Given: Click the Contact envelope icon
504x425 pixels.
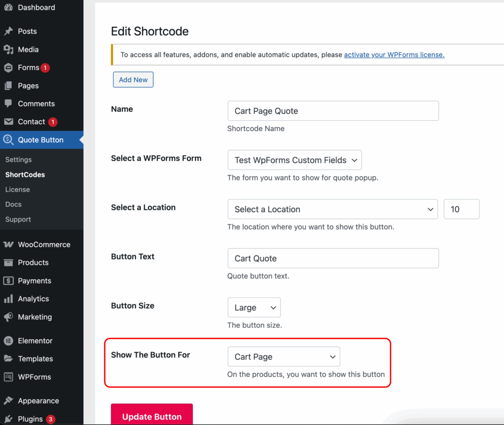Looking at the screenshot, I should pos(8,122).
